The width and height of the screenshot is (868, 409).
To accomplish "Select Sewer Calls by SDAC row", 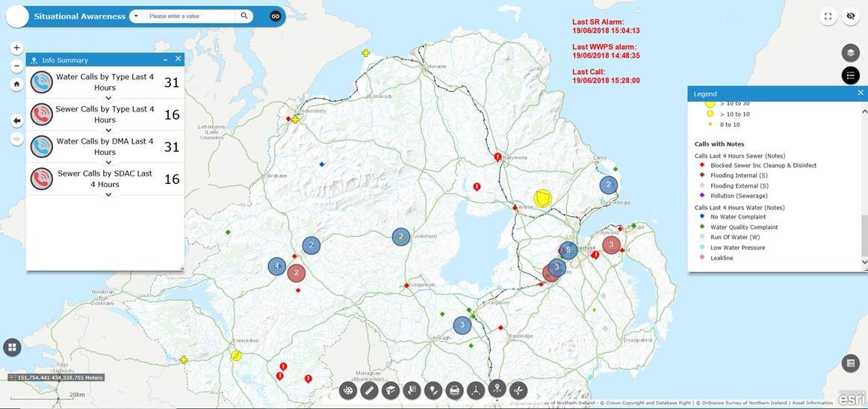I will tap(105, 179).
